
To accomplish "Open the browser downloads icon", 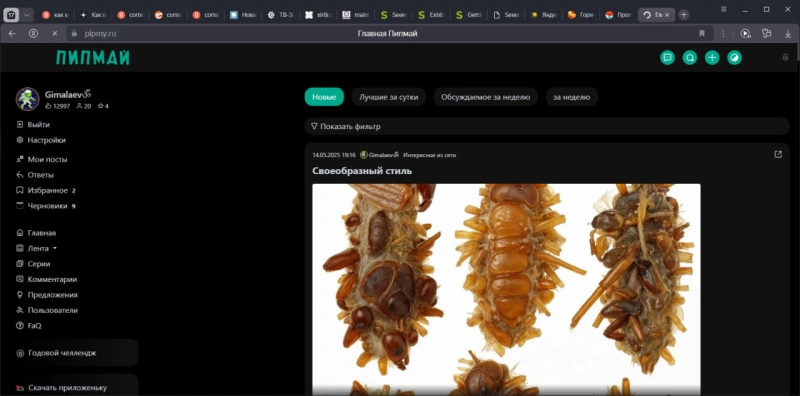I will point(788,34).
